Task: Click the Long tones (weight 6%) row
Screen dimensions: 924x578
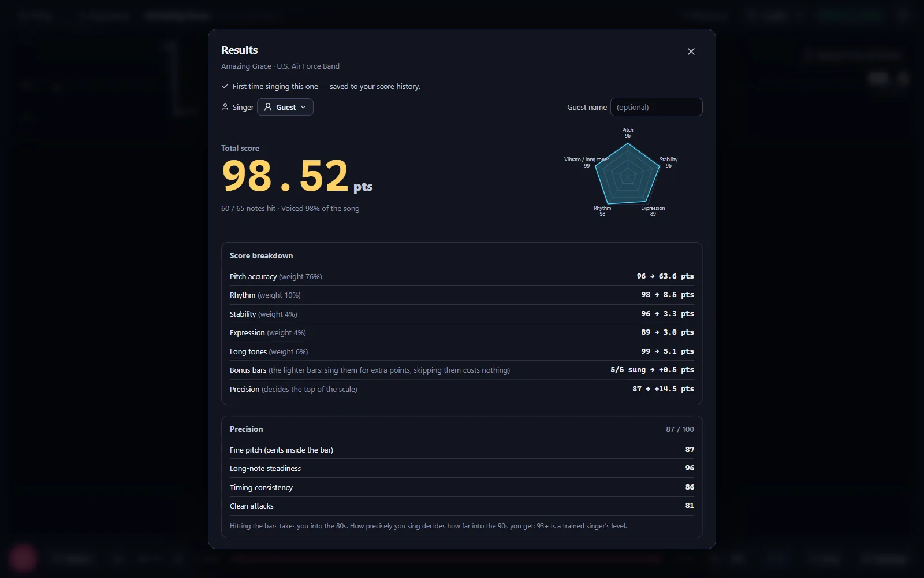Action: (x=462, y=351)
